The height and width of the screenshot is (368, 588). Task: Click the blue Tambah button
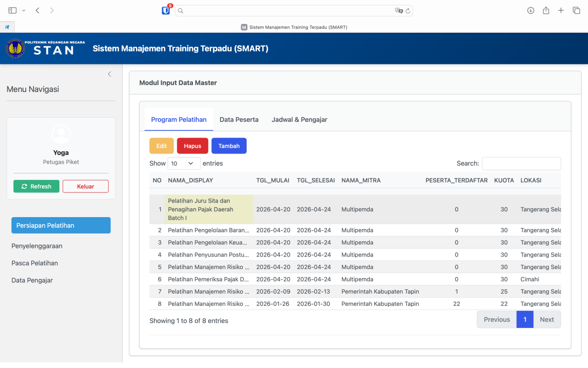click(229, 146)
